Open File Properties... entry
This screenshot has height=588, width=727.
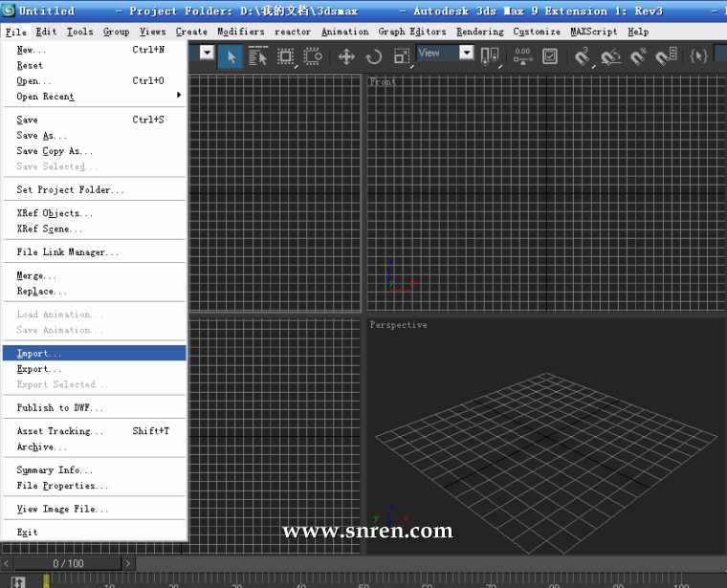(x=95, y=486)
